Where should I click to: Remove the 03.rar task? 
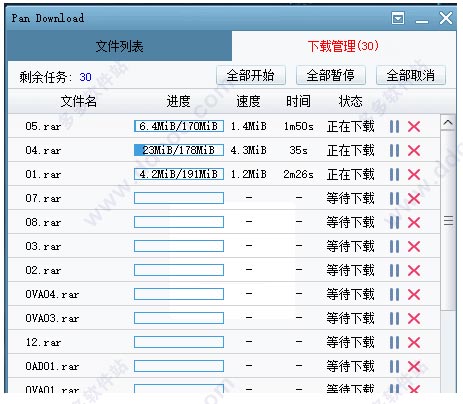(414, 247)
